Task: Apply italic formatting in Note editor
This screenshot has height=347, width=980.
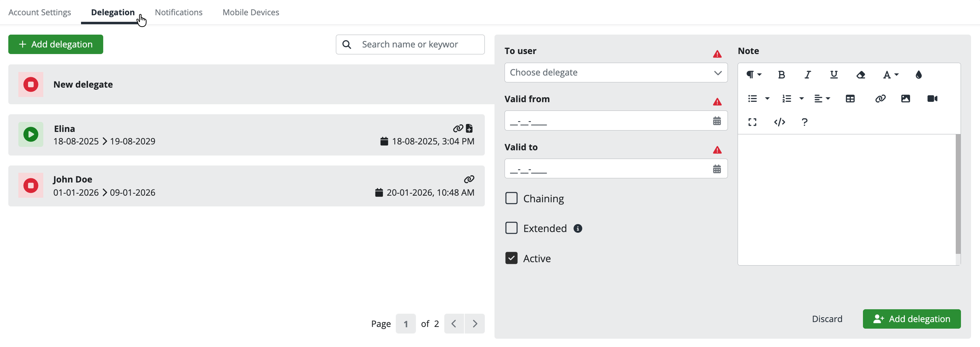Action: tap(807, 75)
